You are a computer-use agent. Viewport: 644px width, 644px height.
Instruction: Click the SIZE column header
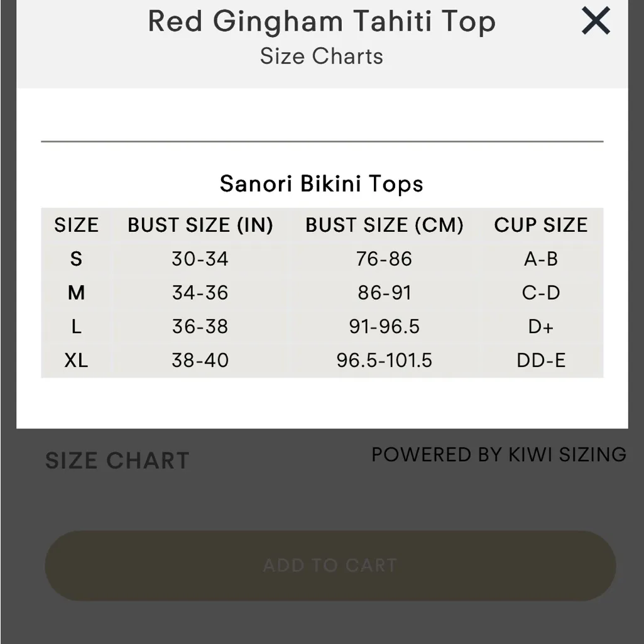77,224
